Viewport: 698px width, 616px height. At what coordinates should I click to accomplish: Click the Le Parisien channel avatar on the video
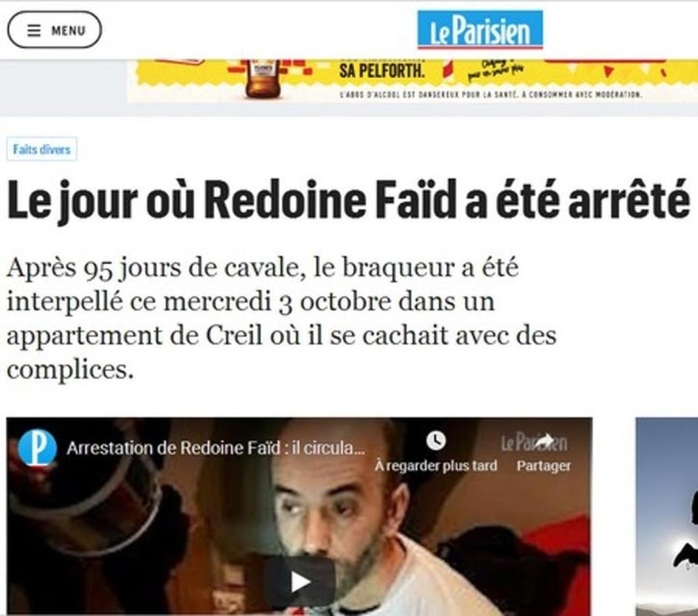point(38,448)
